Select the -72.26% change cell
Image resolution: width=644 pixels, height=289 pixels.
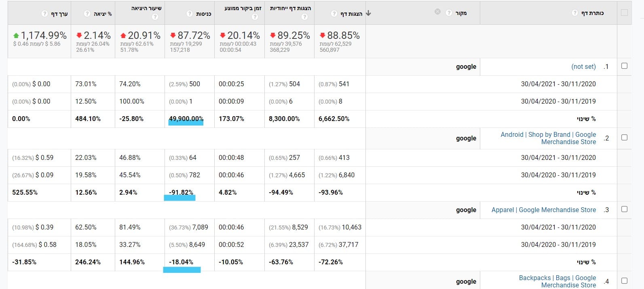330,262
